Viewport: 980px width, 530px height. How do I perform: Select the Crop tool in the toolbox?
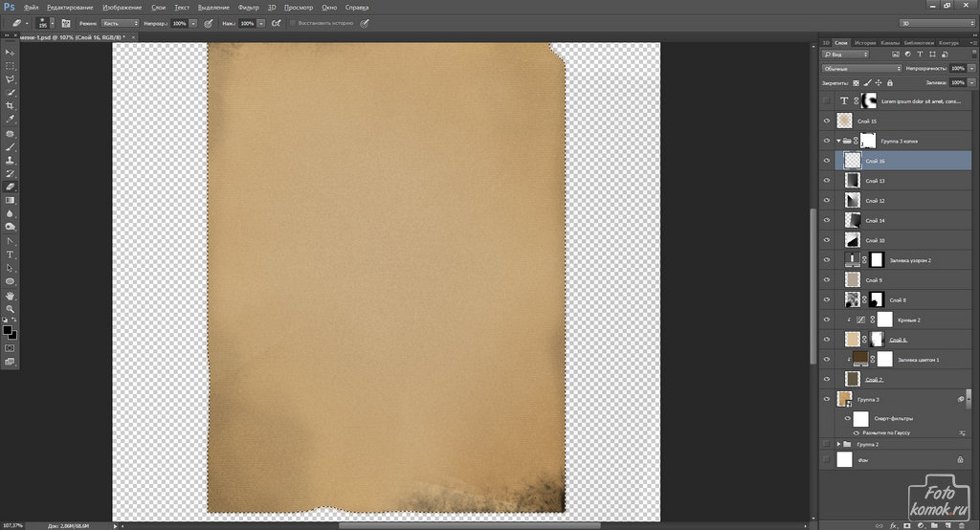coord(11,105)
